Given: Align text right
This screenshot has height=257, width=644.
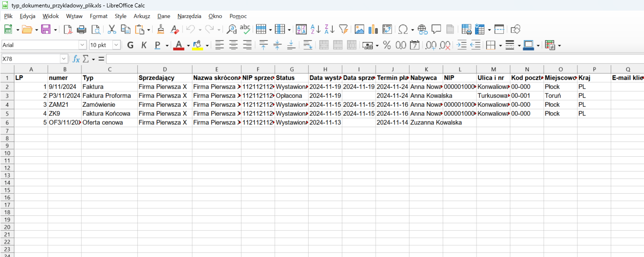Looking at the screenshot, I should click(248, 45).
